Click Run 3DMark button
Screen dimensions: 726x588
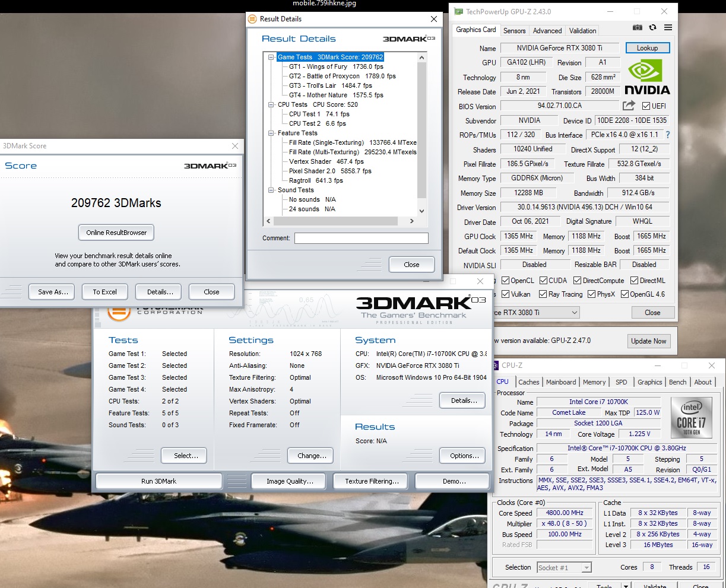coord(158,481)
